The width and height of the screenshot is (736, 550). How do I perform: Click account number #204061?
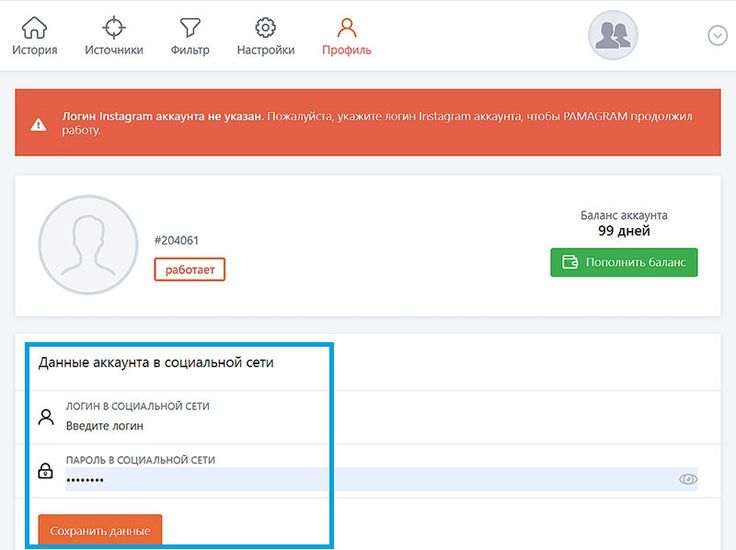click(176, 240)
